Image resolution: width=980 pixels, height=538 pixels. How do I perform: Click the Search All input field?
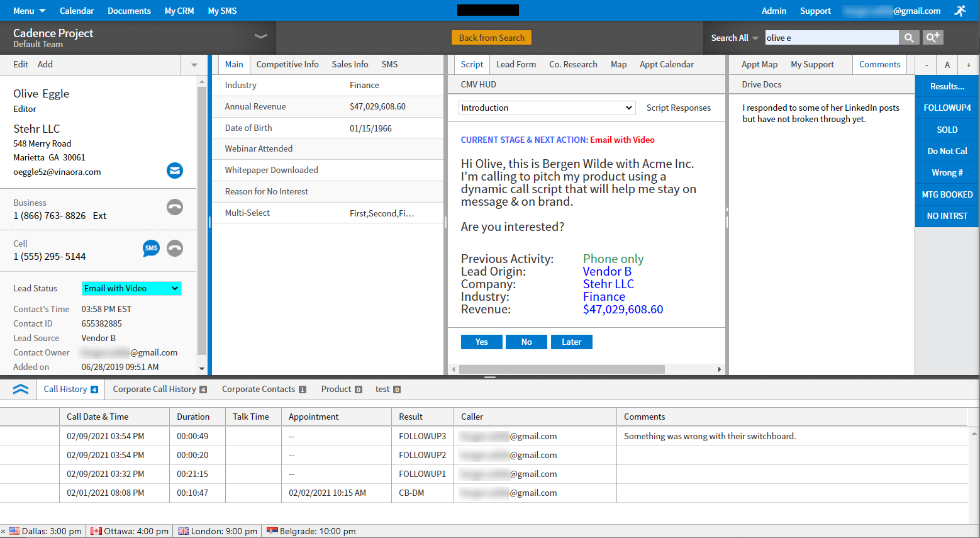pos(832,38)
